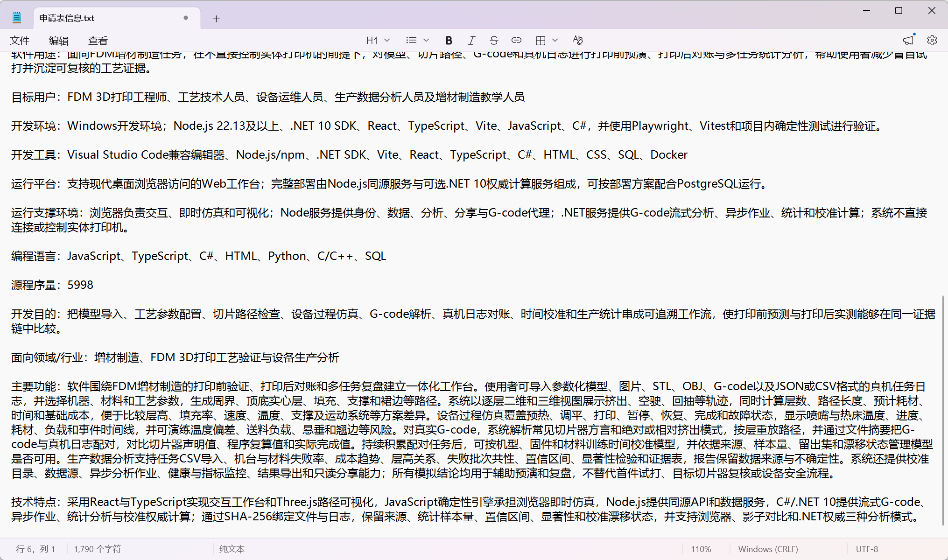This screenshot has width=948, height=560.
Task: Open the 查看 menu
Action: pos(98,41)
